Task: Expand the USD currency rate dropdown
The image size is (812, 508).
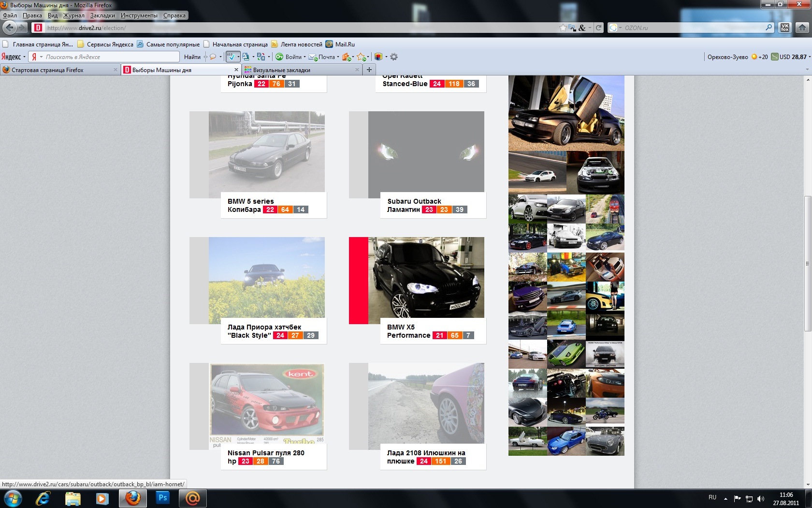Action: 810,57
